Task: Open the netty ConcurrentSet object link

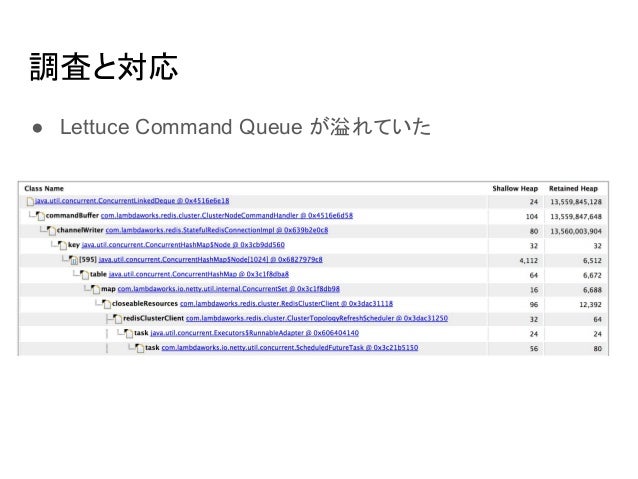Action: click(229, 289)
